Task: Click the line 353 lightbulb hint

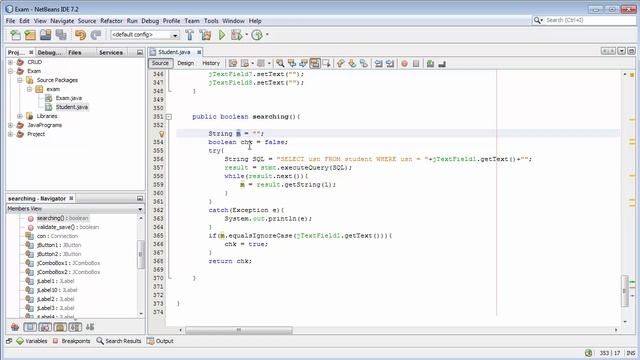Action: coord(162,133)
